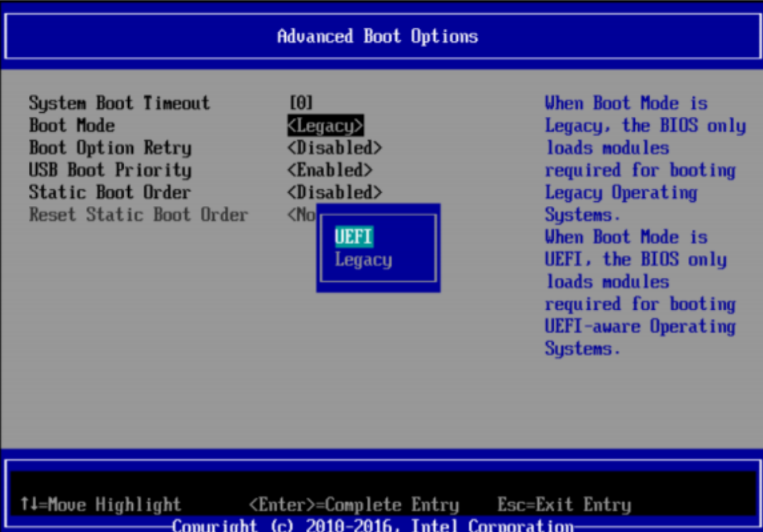Choose Legacy in the boot mode popup
The width and height of the screenshot is (763, 532).
pyautogui.click(x=364, y=259)
